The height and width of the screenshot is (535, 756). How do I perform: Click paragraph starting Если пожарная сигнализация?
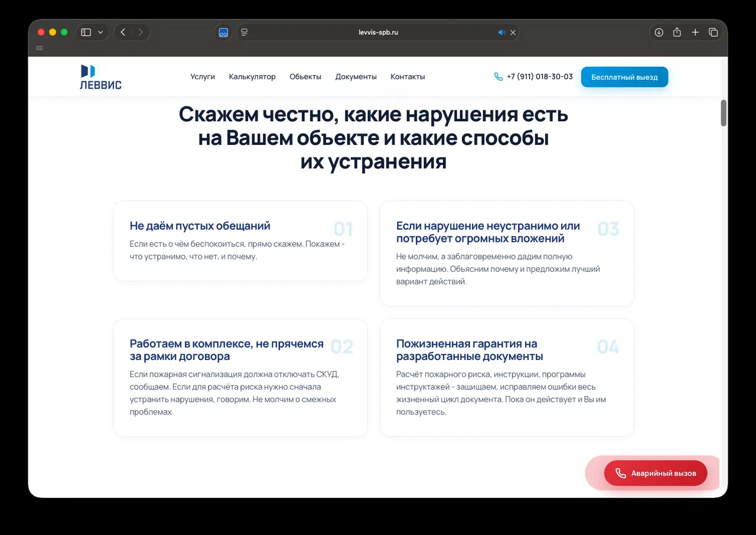(x=234, y=393)
